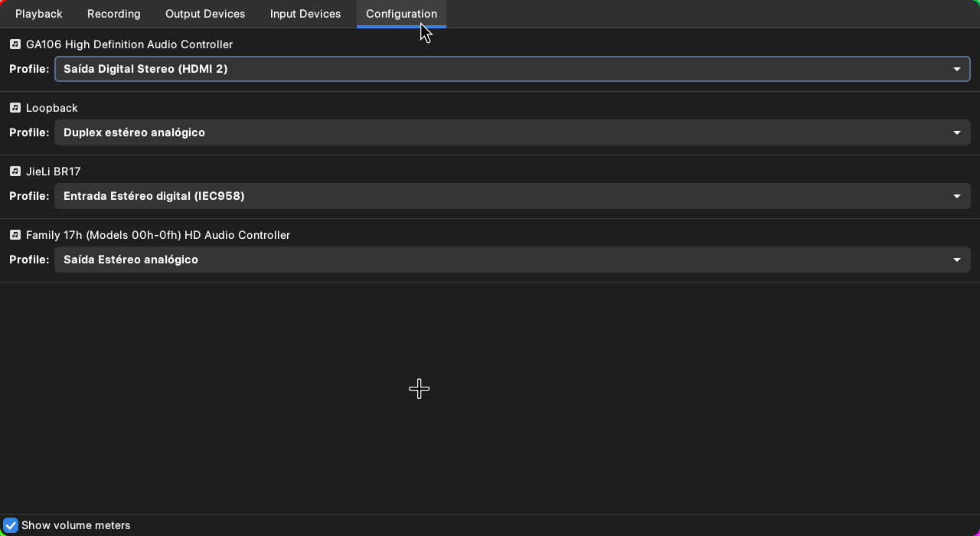Open the JieLi BR17 profile dropdown arrow

click(x=956, y=196)
